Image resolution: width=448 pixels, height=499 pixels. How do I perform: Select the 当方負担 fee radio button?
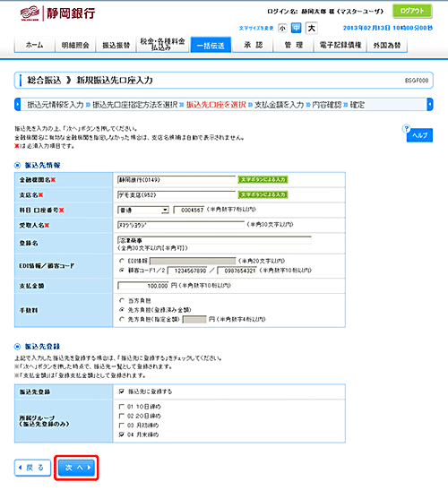(x=122, y=300)
